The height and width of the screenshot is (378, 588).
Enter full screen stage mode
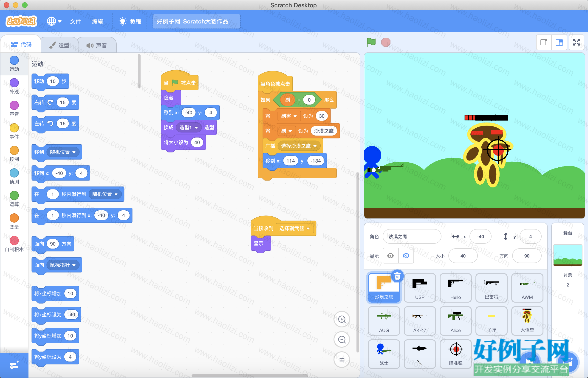[577, 42]
